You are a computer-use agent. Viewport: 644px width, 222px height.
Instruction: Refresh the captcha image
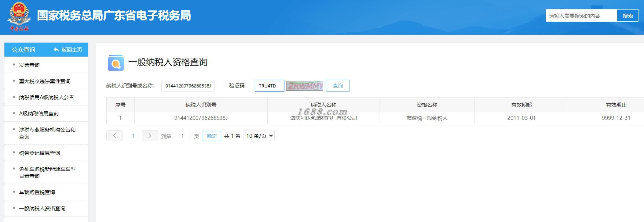(x=304, y=86)
